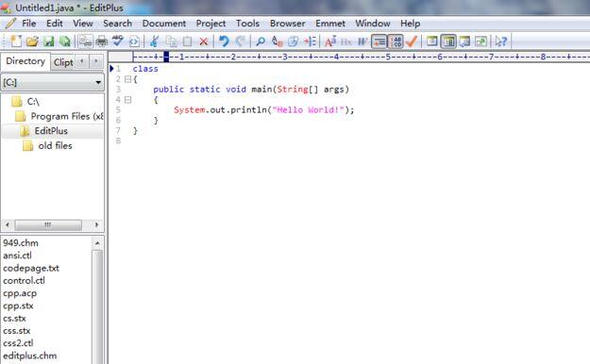Viewport: 590px width, 364px height.
Task: Open the [C:] drive dropdown
Action: 53,82
